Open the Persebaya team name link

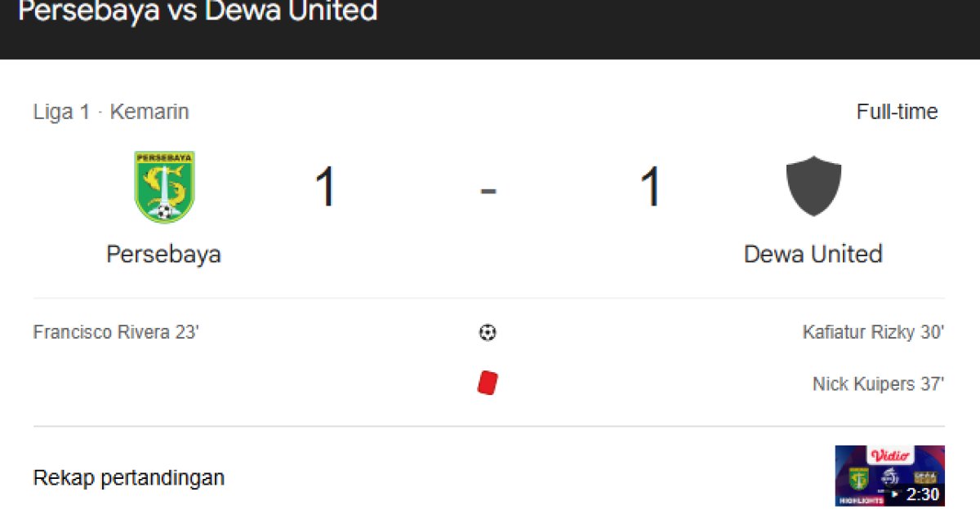(163, 254)
